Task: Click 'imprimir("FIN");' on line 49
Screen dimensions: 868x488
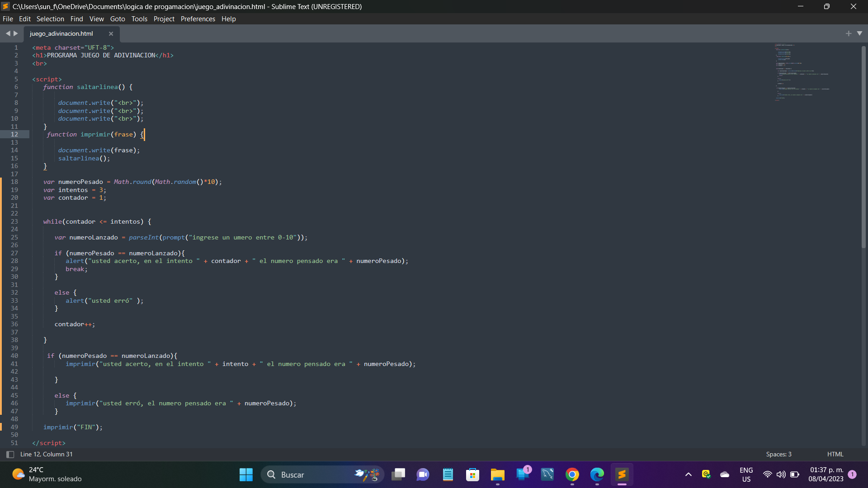Action: pos(73,427)
